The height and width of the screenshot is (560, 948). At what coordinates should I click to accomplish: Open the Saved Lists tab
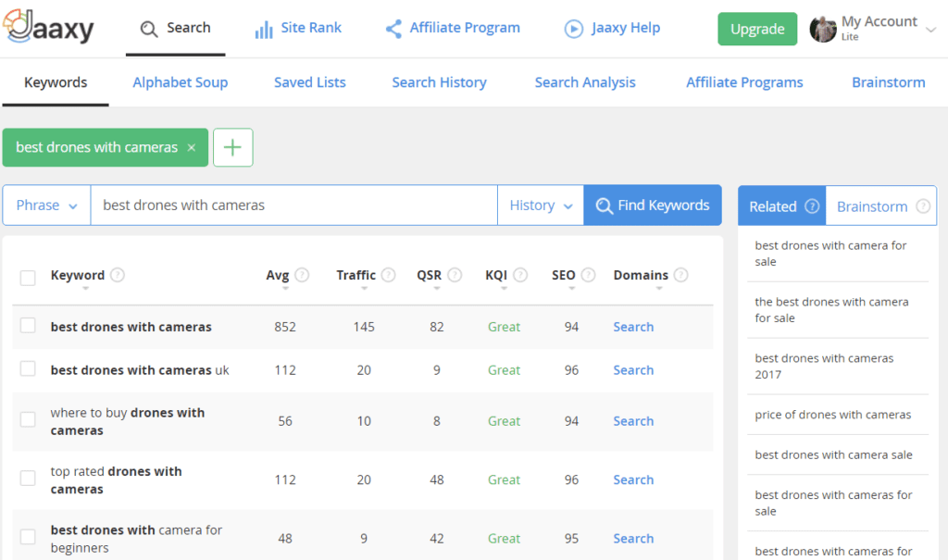point(310,83)
